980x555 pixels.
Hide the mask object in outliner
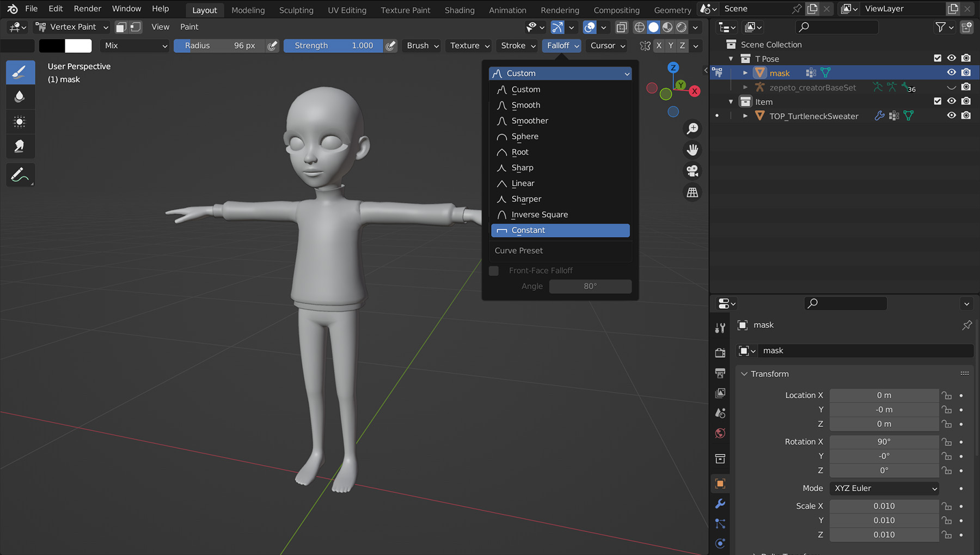pyautogui.click(x=951, y=72)
